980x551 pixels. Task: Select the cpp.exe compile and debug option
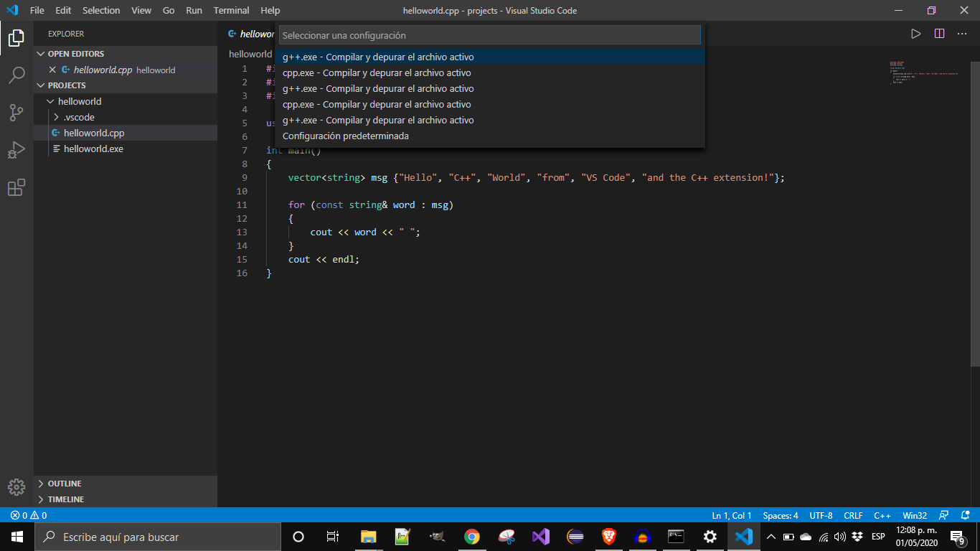tap(377, 72)
